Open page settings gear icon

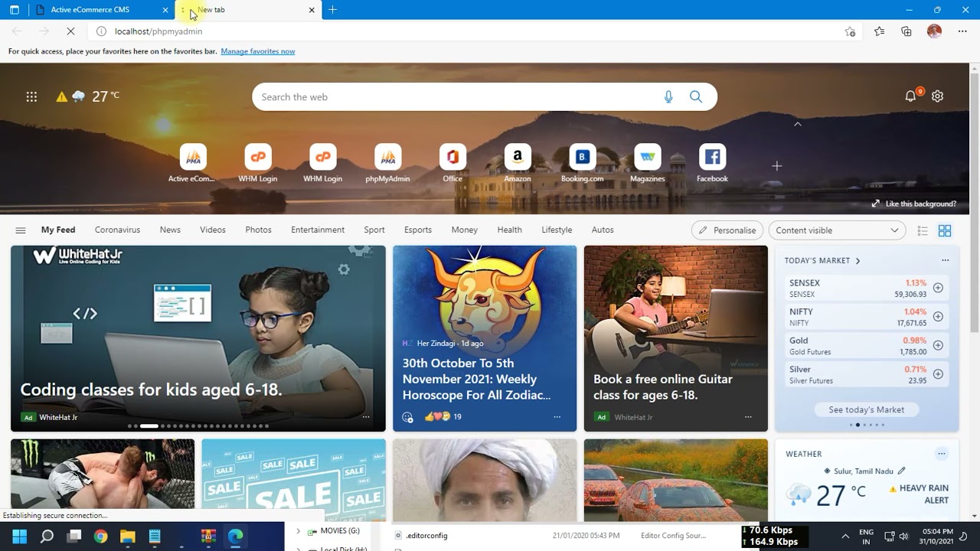(x=938, y=96)
